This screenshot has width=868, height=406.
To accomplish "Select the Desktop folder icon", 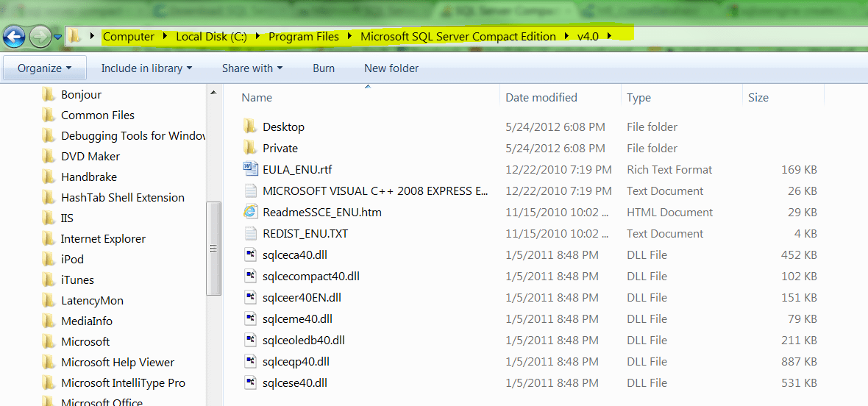I will coord(251,127).
